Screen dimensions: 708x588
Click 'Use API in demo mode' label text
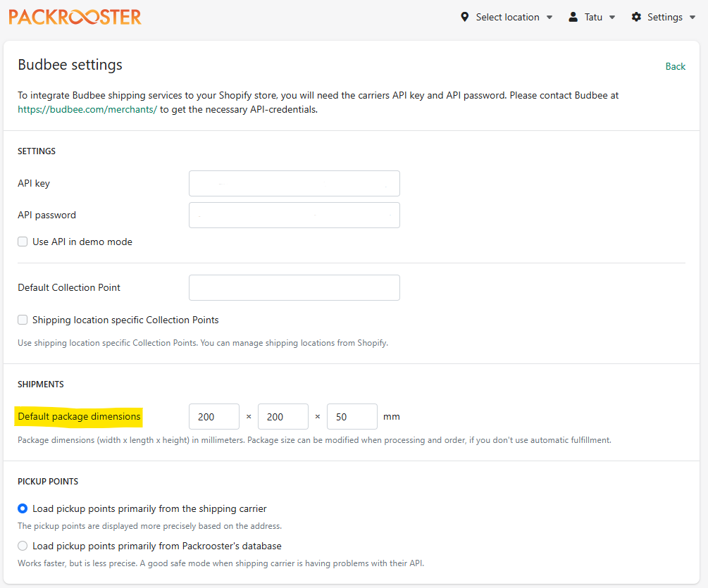point(82,242)
